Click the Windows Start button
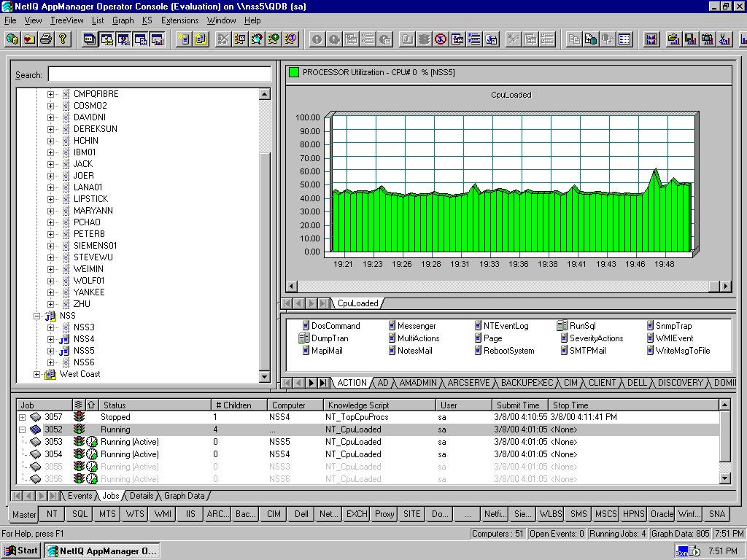Screen dimensions: 747x560 tap(21, 551)
